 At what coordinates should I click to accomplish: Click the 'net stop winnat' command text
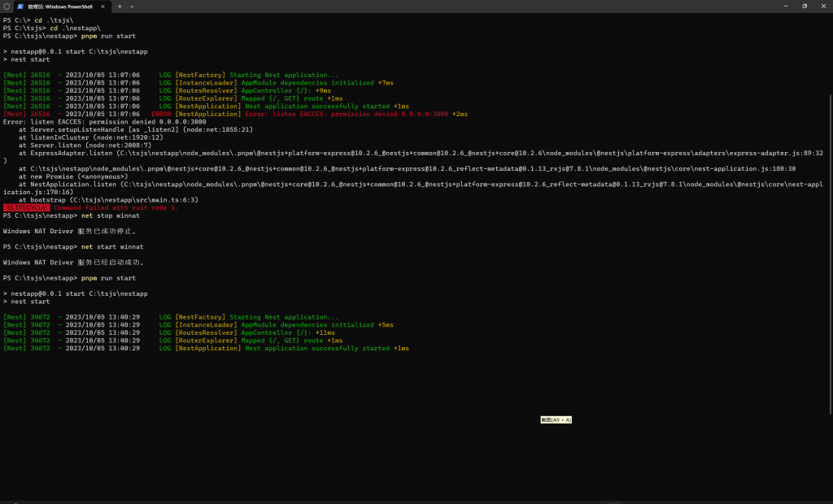point(111,215)
